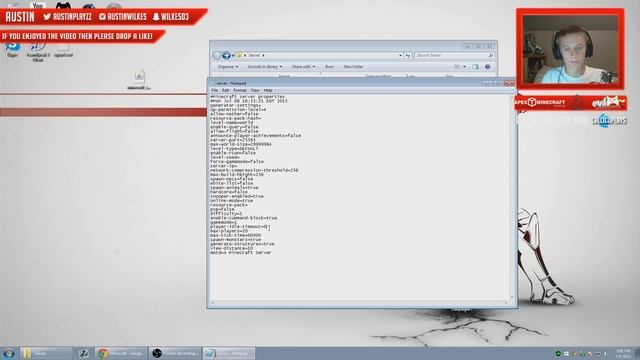Toggle the preview pane icon in Explorer
Image resolution: width=640 pixels, height=360 pixels.
(x=475, y=67)
